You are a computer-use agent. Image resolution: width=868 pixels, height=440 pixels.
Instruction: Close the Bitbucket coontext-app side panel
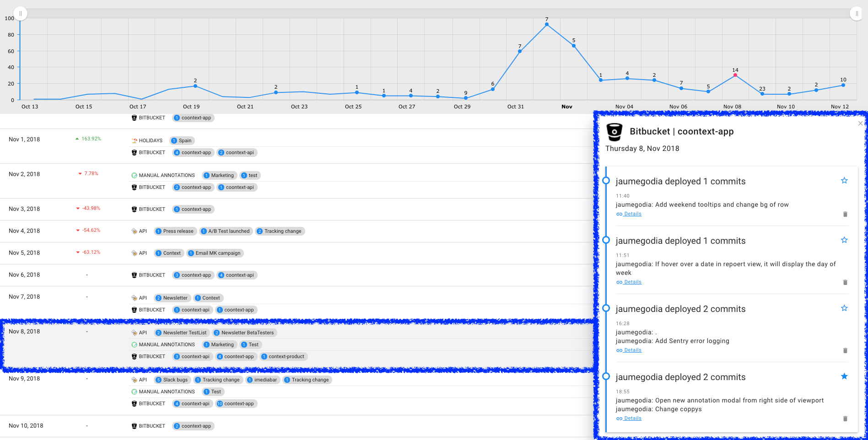860,123
